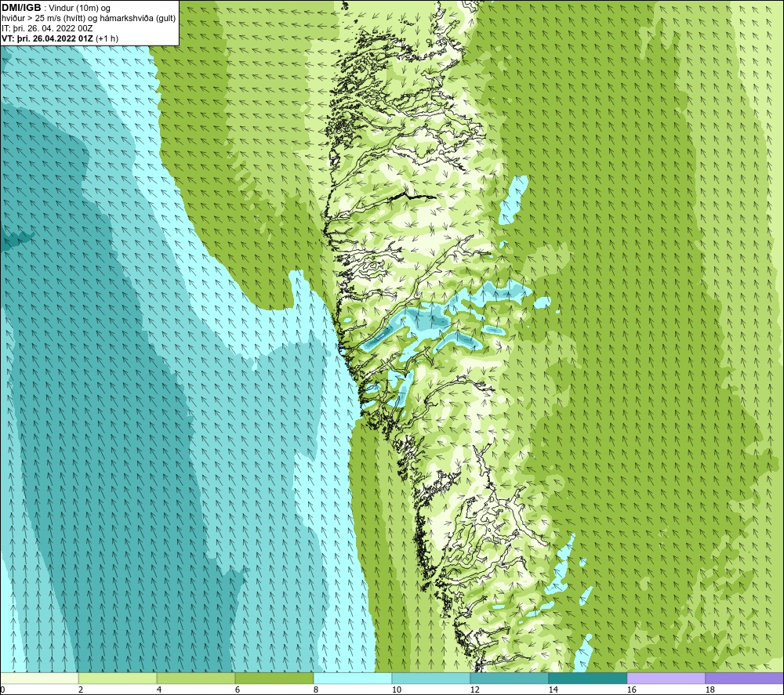Click the pale yellow 0–2 m/s legend swatch
This screenshot has height=695, width=784.
(x=39, y=678)
